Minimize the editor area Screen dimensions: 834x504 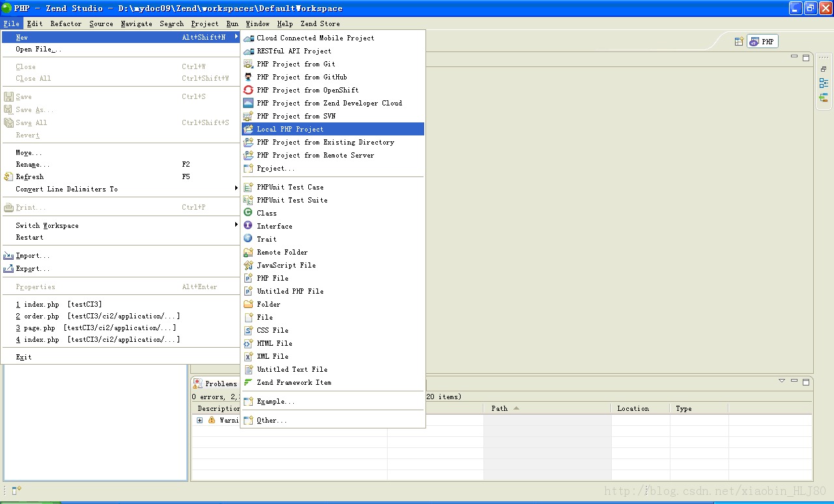(794, 57)
